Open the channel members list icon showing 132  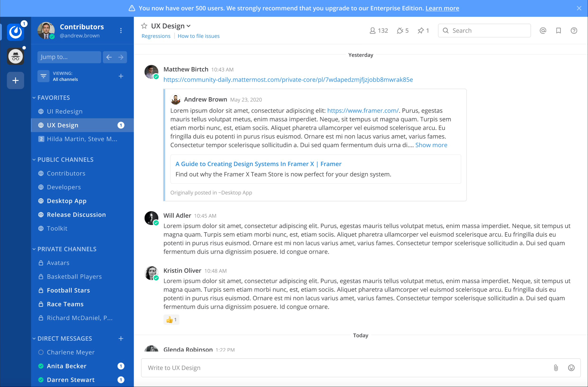378,30
